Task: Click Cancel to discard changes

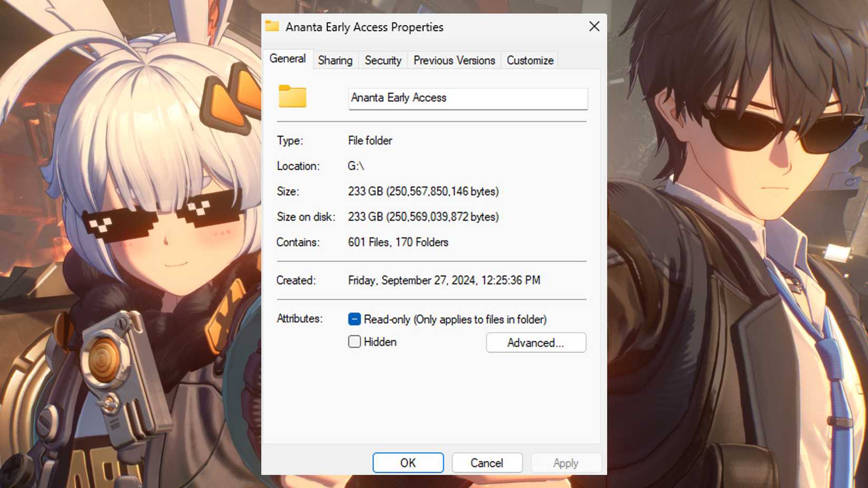Action: (487, 463)
